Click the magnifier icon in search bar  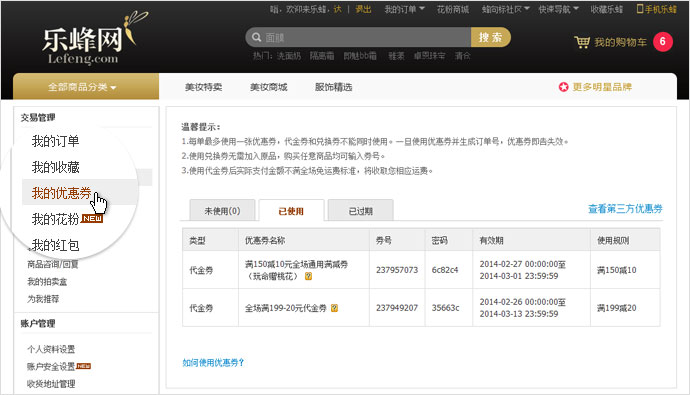click(x=257, y=38)
